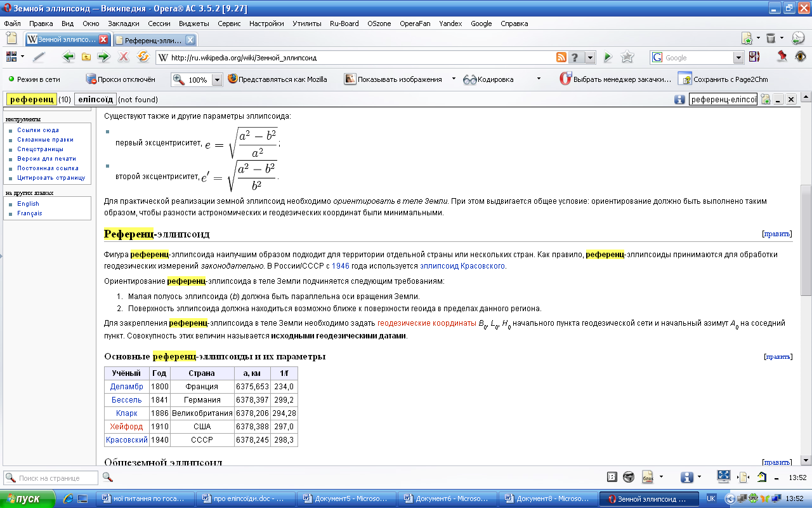This screenshot has width=812, height=508.
Task: Toggle 'Режим в сети' online mode
Action: click(34, 79)
